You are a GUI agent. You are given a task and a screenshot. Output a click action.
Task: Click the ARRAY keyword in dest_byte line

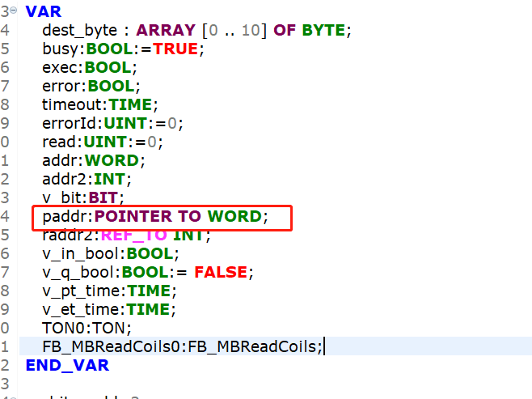click(x=166, y=30)
